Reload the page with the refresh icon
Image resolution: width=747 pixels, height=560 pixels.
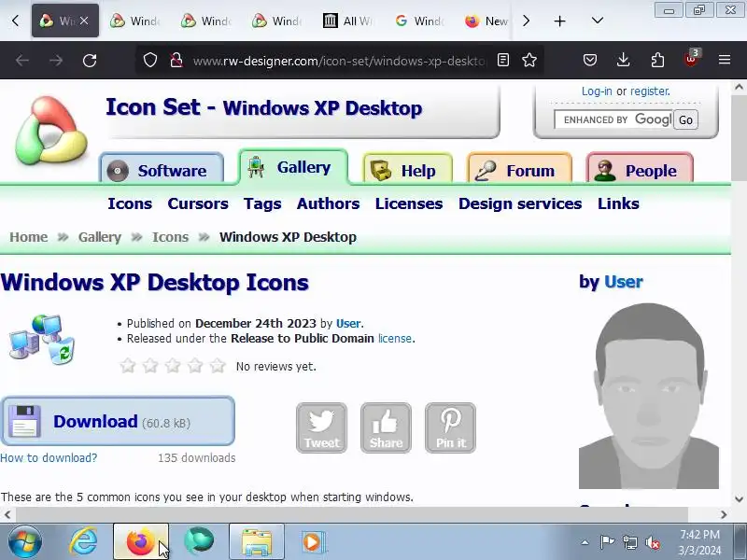pyautogui.click(x=90, y=61)
